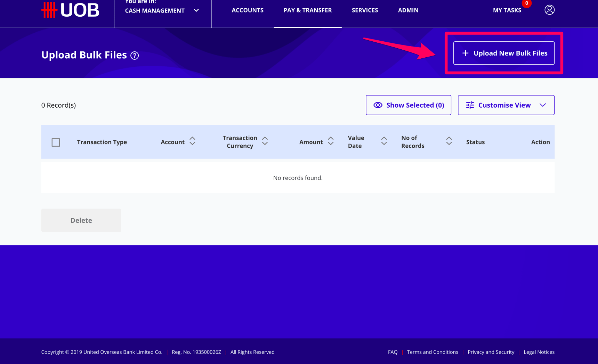
Task: Toggle Show Selected (0) view
Action: [x=409, y=105]
